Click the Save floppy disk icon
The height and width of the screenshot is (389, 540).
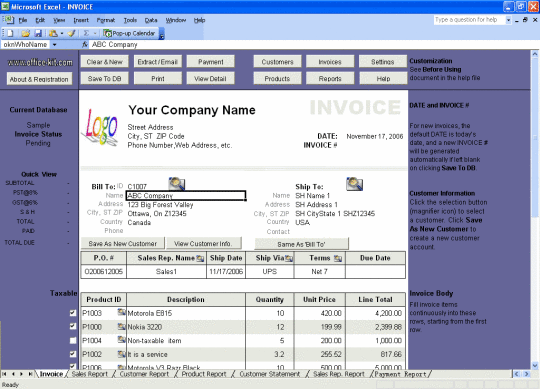point(38,33)
